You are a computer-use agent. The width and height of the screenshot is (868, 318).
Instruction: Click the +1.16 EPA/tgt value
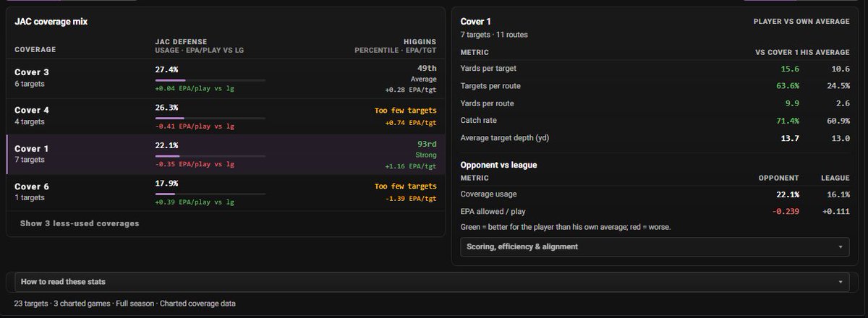(410, 166)
